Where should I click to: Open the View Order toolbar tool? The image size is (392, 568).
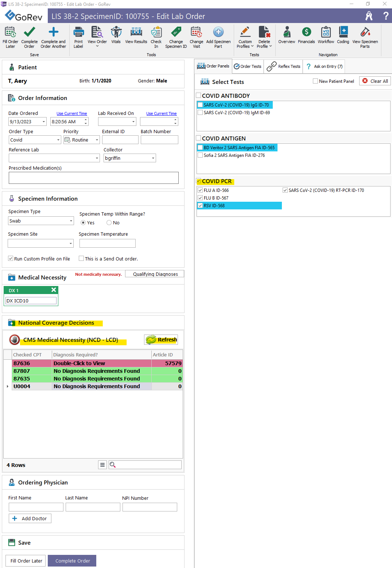[x=97, y=37]
